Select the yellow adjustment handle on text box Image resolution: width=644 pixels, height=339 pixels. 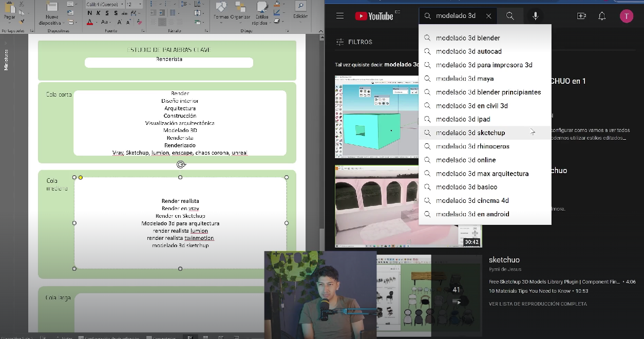pos(81,178)
